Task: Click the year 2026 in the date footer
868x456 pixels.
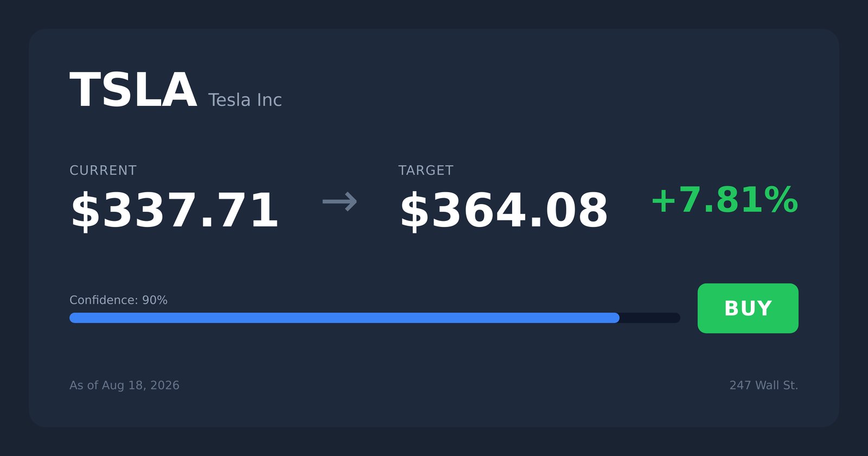Action: (165, 385)
